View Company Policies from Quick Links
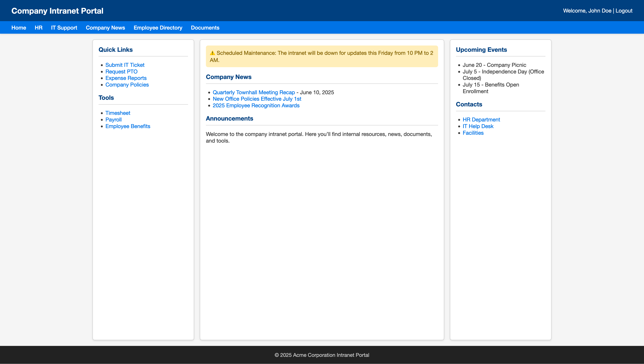Screen dimensions: 644x364 (127, 85)
